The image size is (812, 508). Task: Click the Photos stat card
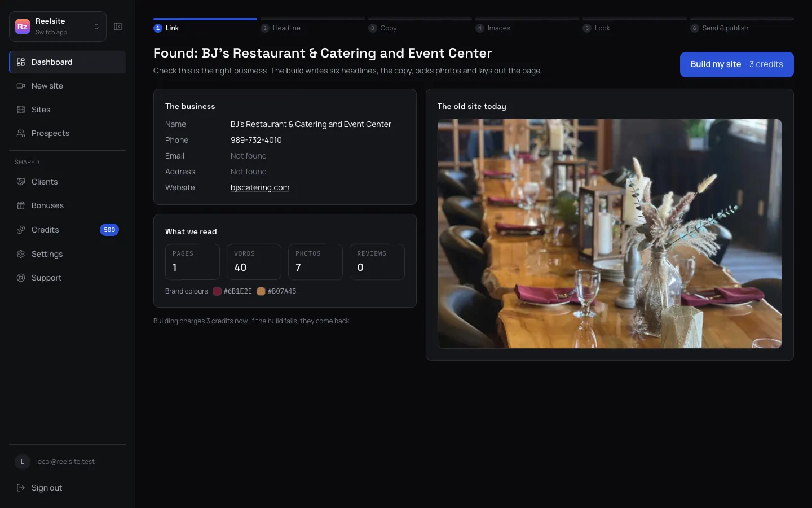pos(315,262)
